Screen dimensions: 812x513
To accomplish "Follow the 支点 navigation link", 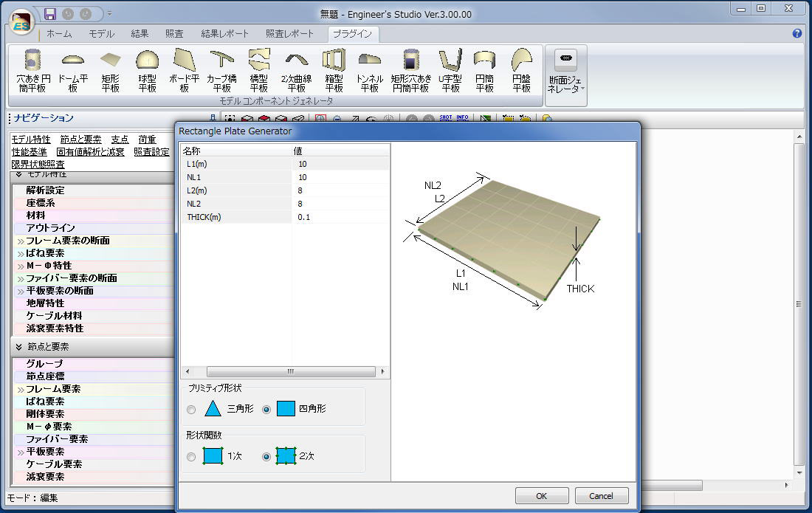I will [120, 140].
